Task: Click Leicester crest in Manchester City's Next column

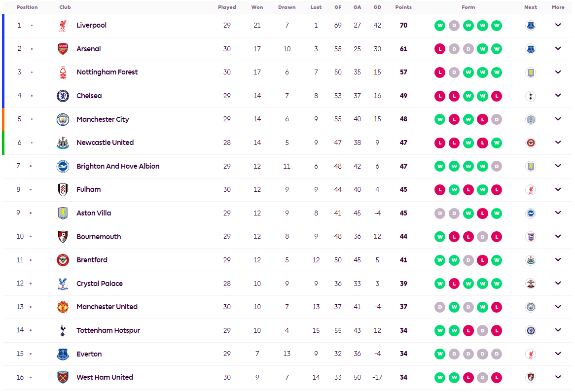Action: click(x=531, y=119)
